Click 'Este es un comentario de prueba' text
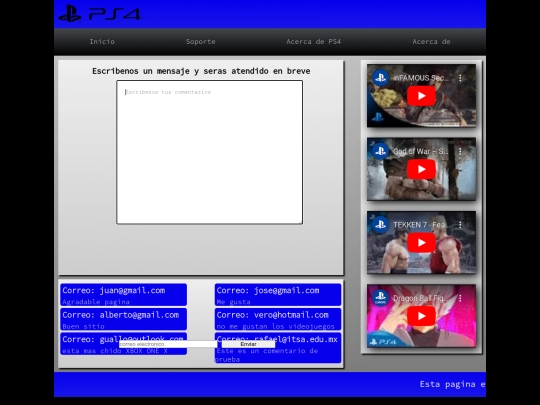The image size is (540, 405). [267, 355]
